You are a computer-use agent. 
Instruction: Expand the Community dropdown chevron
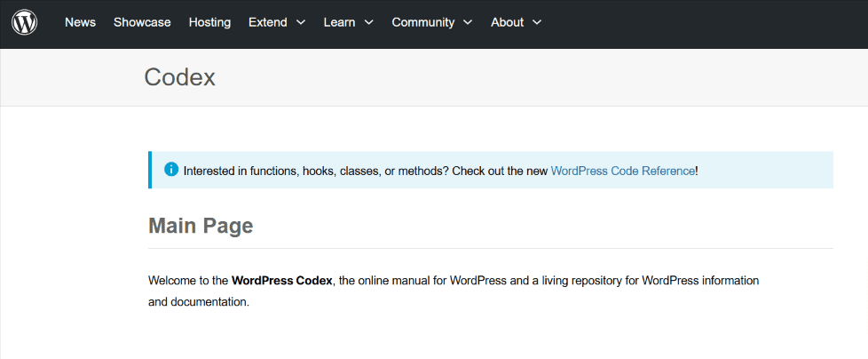pyautogui.click(x=468, y=23)
